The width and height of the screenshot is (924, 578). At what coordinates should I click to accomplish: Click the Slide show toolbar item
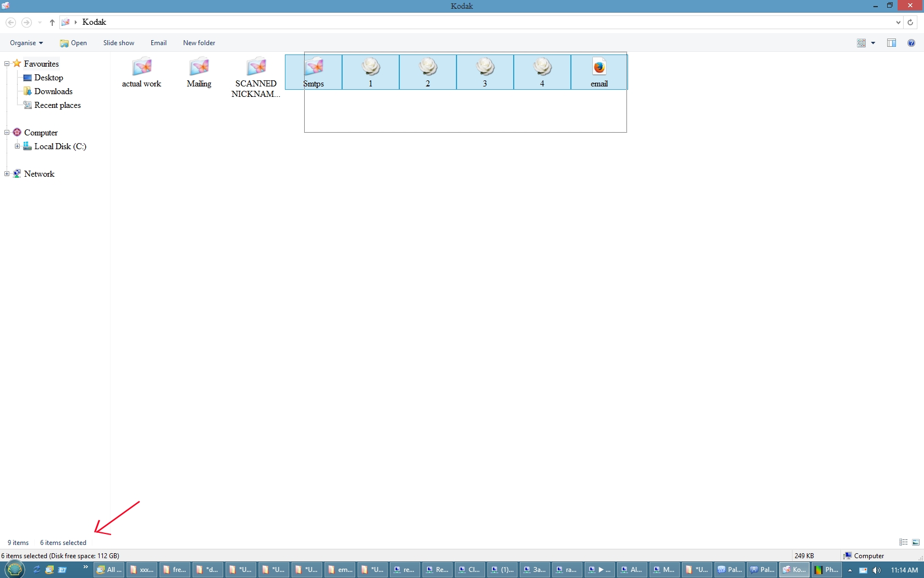pos(118,43)
